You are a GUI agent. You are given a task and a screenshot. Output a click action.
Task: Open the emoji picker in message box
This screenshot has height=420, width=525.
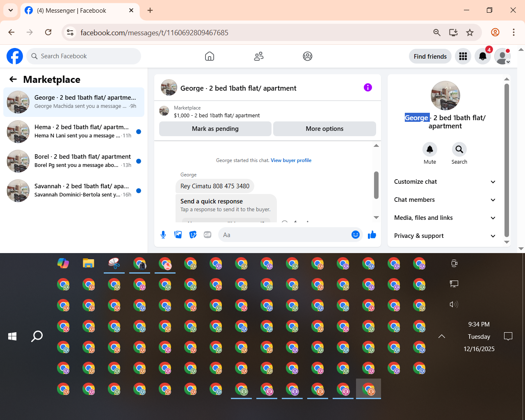click(x=356, y=235)
